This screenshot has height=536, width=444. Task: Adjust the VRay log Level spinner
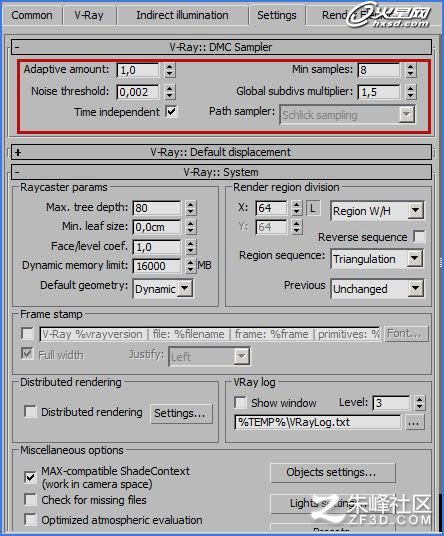click(419, 403)
